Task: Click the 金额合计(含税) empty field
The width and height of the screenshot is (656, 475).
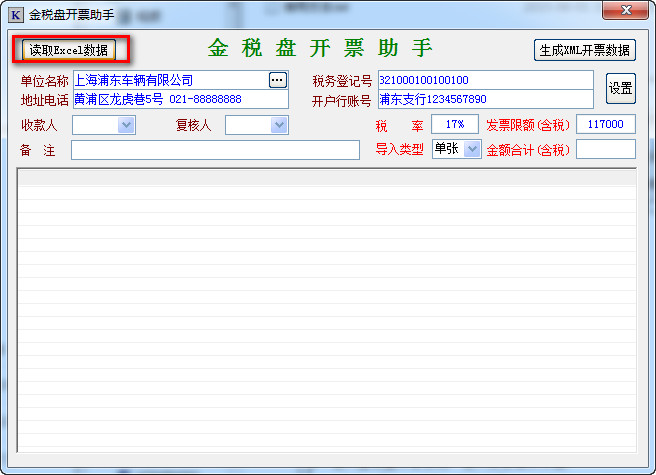Action: [x=606, y=149]
